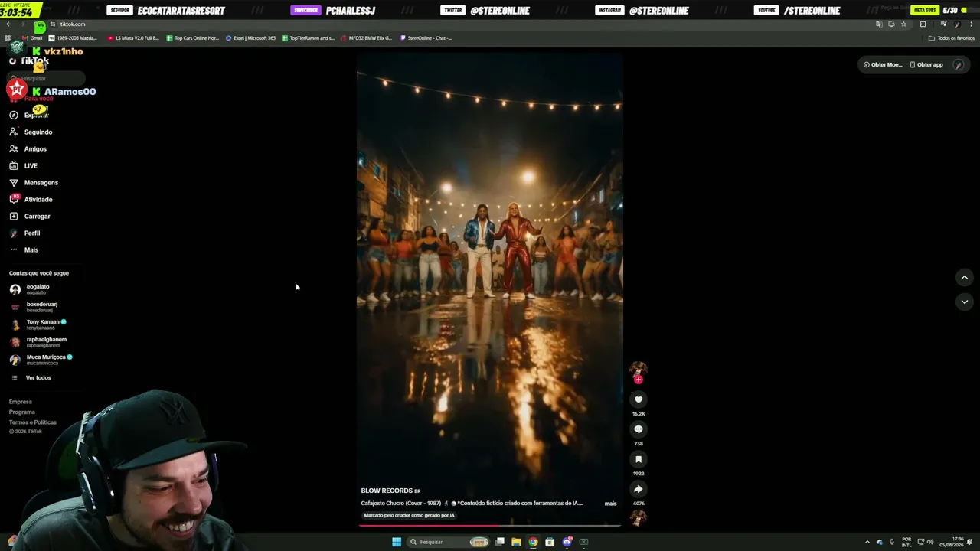This screenshot has width=980, height=551.
Task: Open followed account Tony Kanaan
Action: pyautogui.click(x=38, y=324)
